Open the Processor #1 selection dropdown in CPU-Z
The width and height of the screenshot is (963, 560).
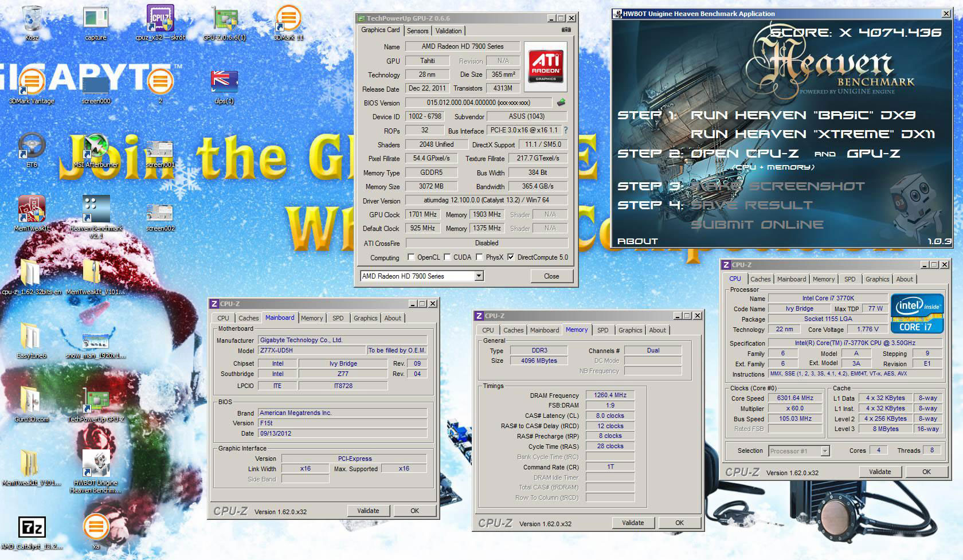point(825,451)
